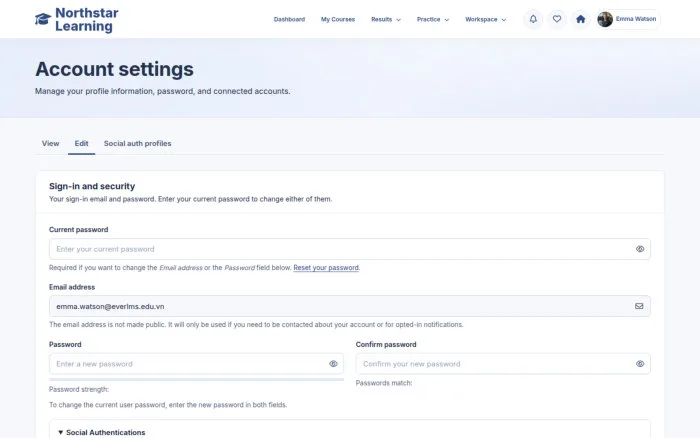
Task: Click the password strength meter bar
Action: [196, 380]
